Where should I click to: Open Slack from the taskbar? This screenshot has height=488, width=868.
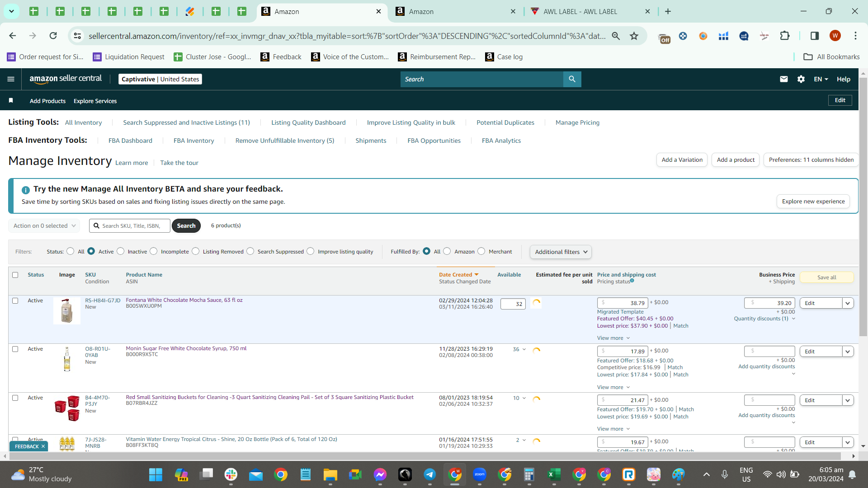click(x=231, y=474)
